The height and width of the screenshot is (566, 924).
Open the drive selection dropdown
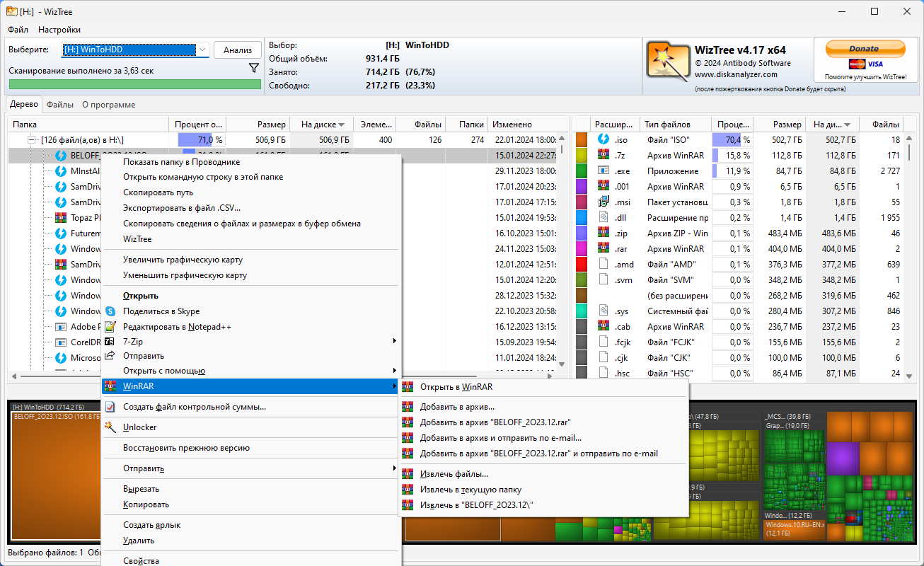[202, 50]
